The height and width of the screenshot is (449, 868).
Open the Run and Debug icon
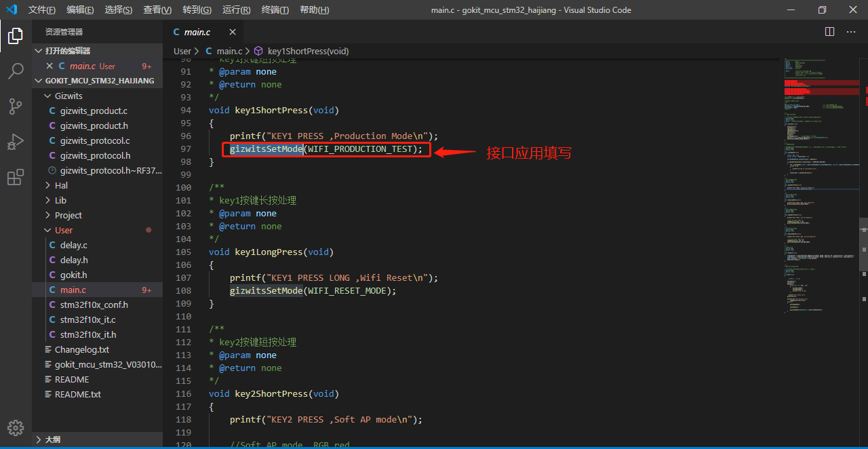(16, 142)
